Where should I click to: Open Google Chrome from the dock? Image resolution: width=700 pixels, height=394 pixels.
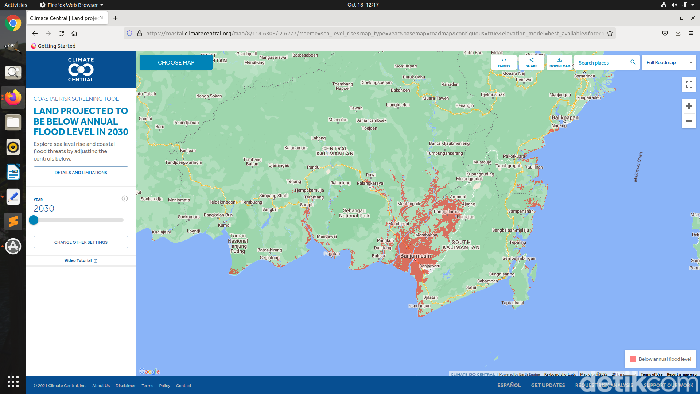point(13,23)
